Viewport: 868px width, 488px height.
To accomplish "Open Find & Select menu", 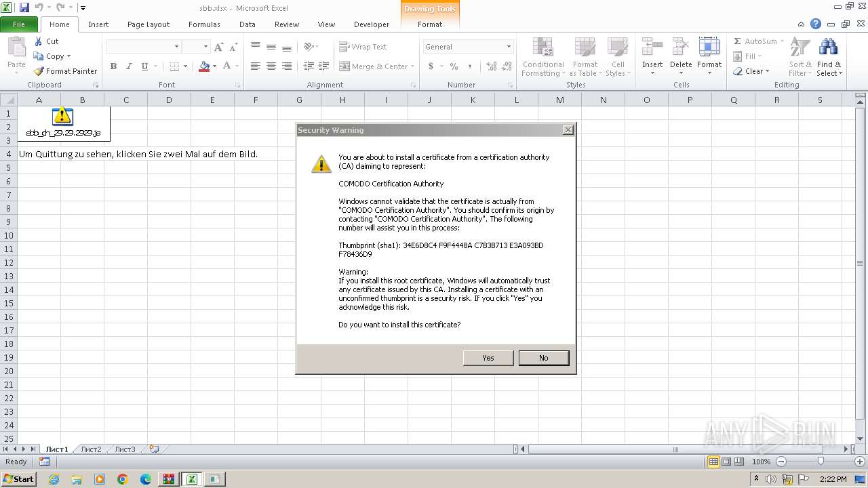I will click(x=829, y=57).
